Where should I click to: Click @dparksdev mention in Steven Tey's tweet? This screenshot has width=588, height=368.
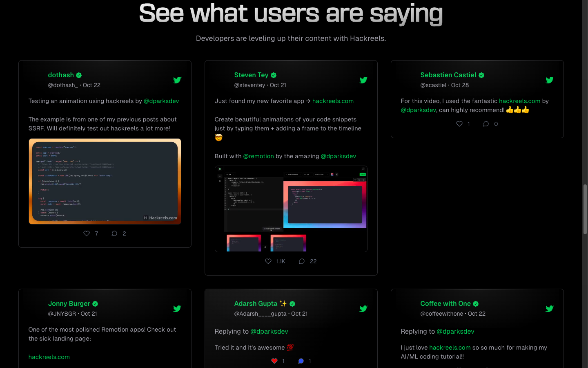(339, 156)
